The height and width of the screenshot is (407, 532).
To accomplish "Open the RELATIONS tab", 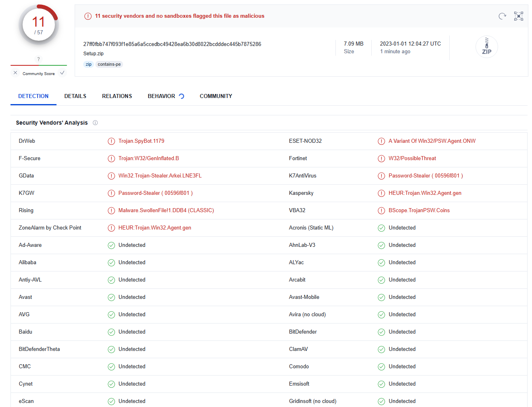I will [x=117, y=96].
